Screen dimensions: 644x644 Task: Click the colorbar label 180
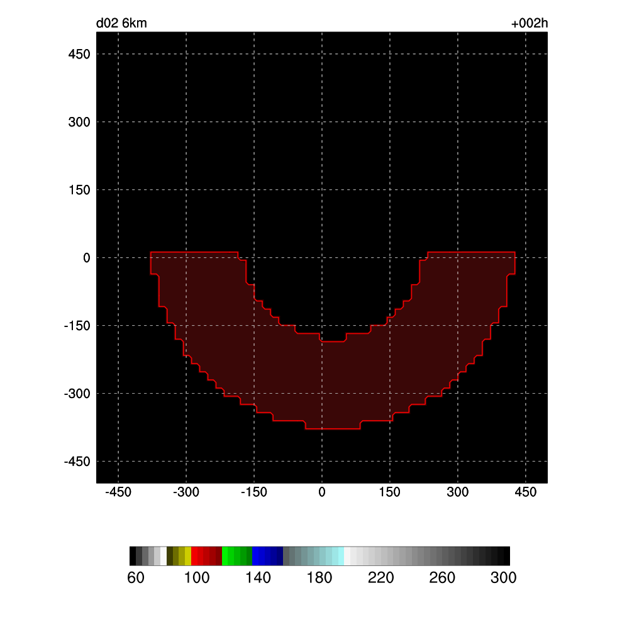pos(319,579)
